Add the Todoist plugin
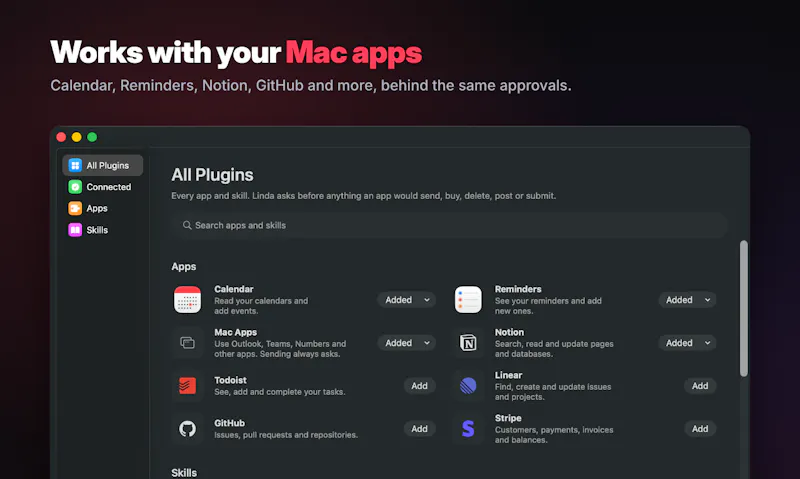The height and width of the screenshot is (479, 800). 419,386
